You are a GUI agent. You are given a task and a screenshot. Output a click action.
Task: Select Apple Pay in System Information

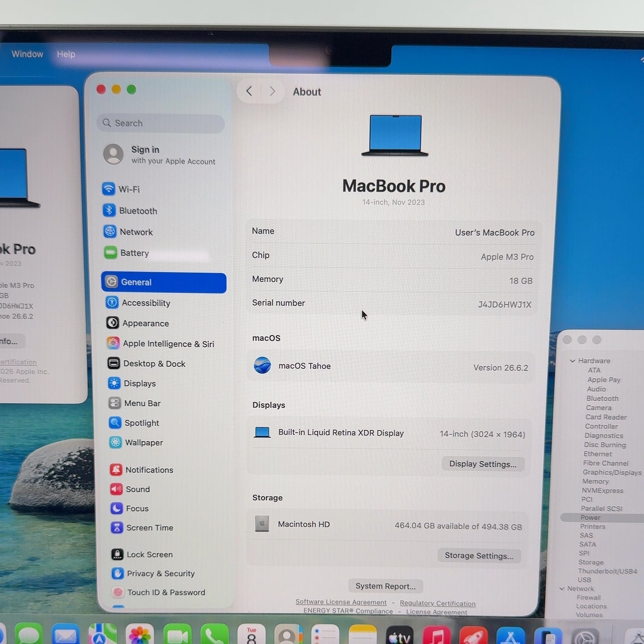604,380
